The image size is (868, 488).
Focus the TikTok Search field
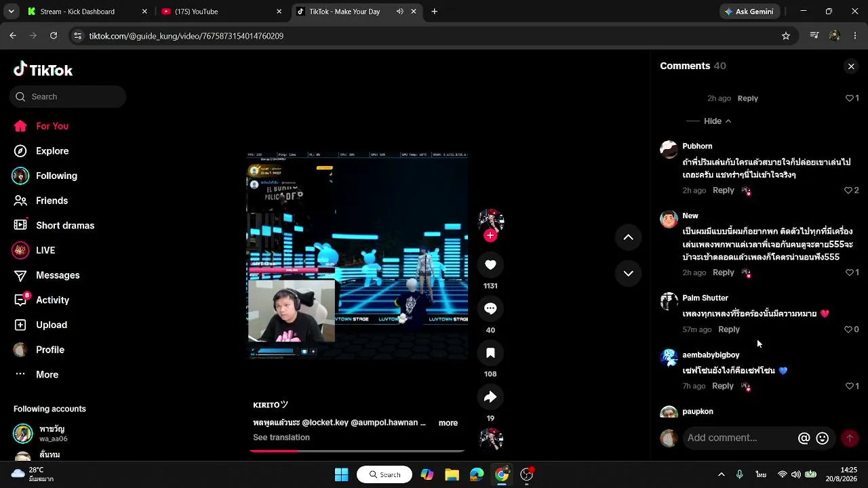click(x=68, y=97)
